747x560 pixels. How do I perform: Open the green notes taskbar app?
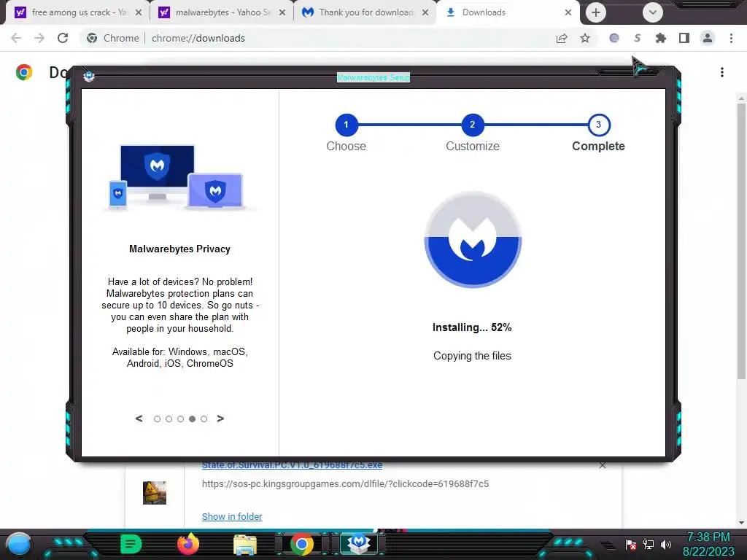pos(131,544)
